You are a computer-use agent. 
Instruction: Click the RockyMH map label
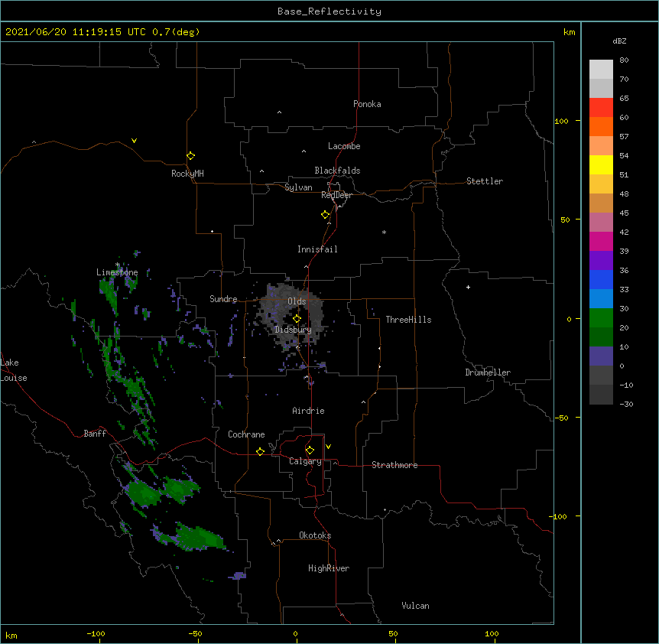click(x=187, y=174)
